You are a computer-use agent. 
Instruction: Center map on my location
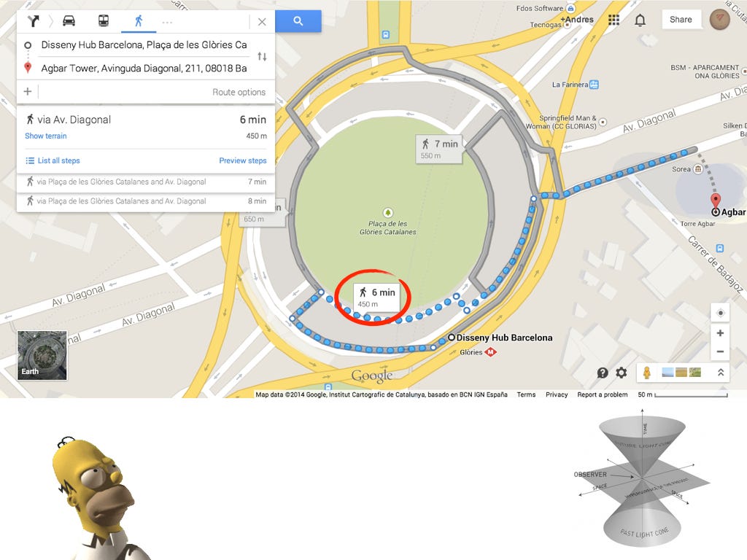(720, 313)
